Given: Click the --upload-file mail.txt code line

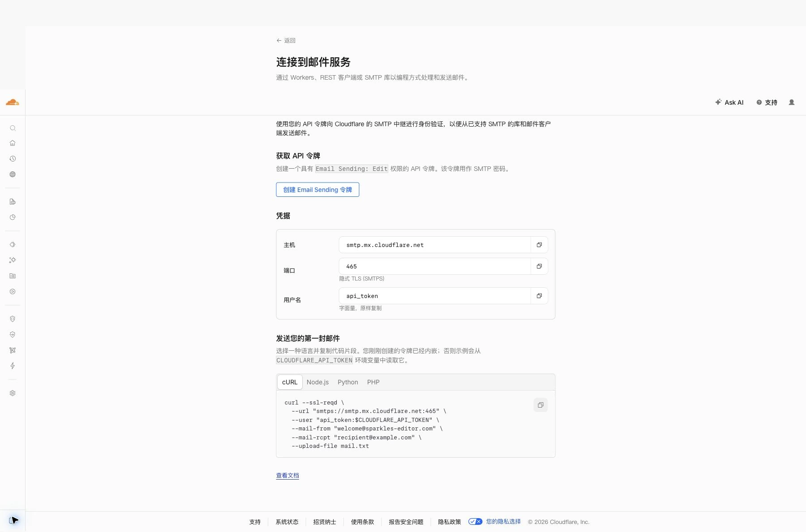Looking at the screenshot, I should (330, 446).
